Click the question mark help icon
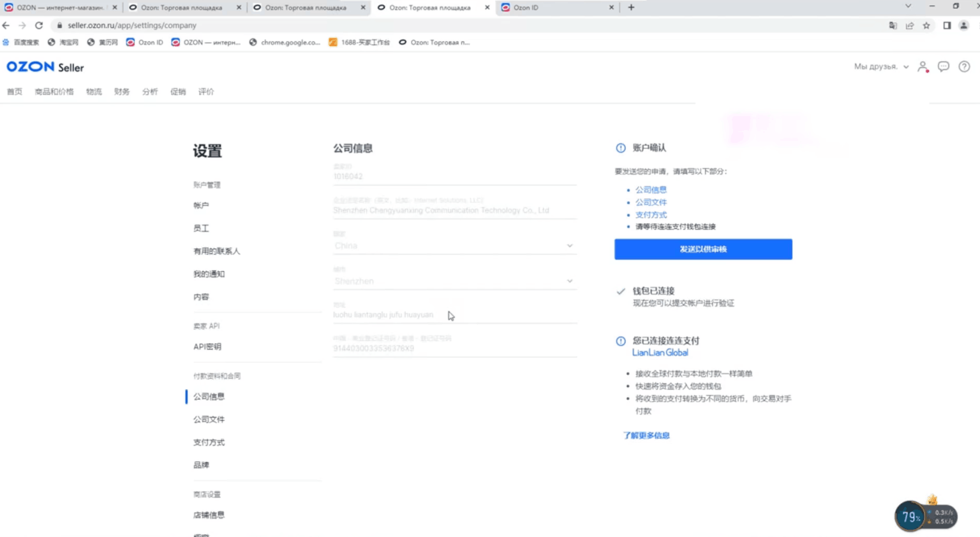The image size is (980, 537). click(964, 66)
